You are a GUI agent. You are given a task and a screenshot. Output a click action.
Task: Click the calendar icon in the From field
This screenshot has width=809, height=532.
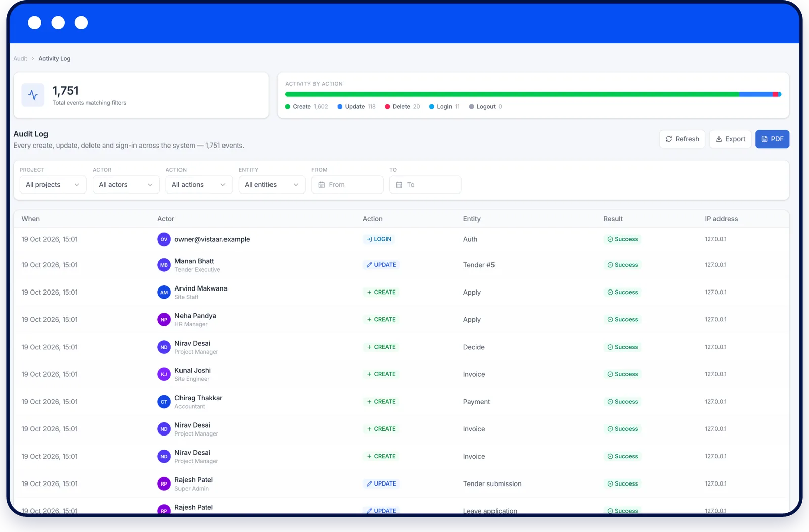pyautogui.click(x=321, y=185)
